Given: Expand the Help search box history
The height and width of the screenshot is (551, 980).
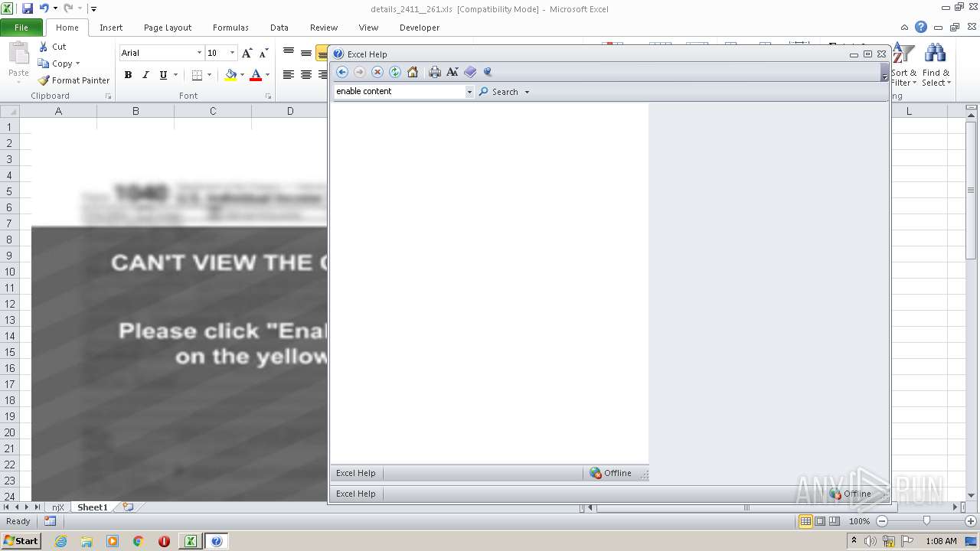Looking at the screenshot, I should (x=469, y=92).
